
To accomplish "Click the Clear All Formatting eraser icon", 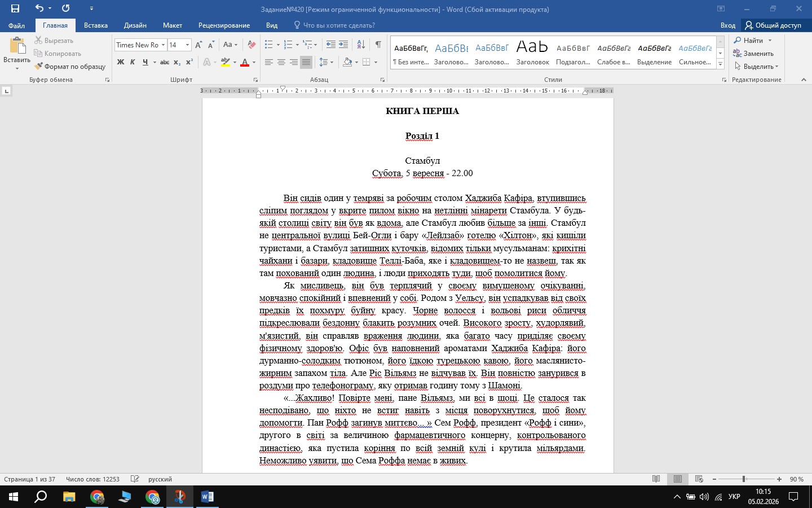I will point(251,45).
